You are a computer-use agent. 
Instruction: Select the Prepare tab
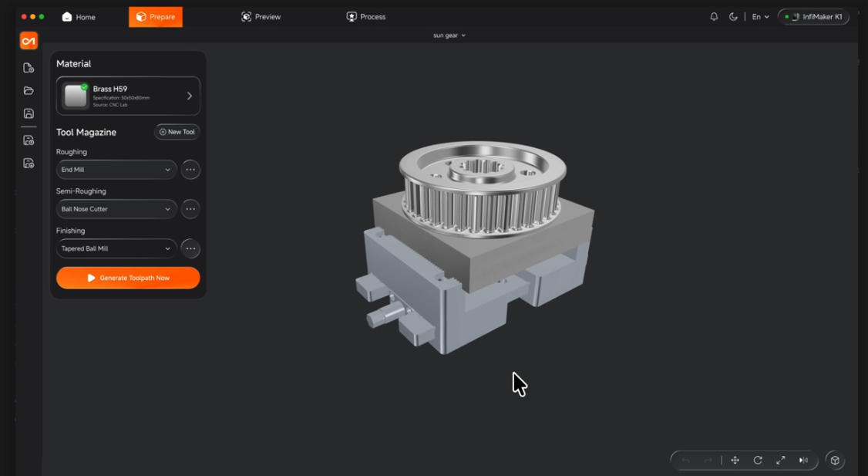pyautogui.click(x=156, y=17)
